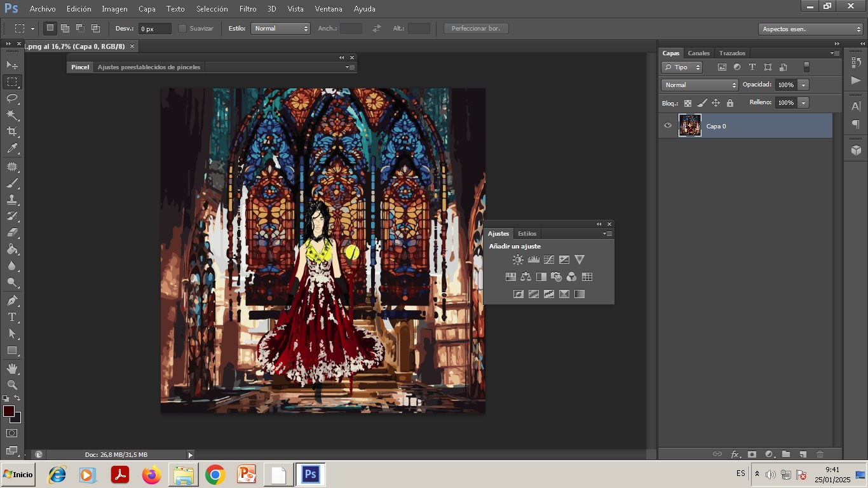The width and height of the screenshot is (868, 488).
Task: Open the Capa menu
Action: 147,9
